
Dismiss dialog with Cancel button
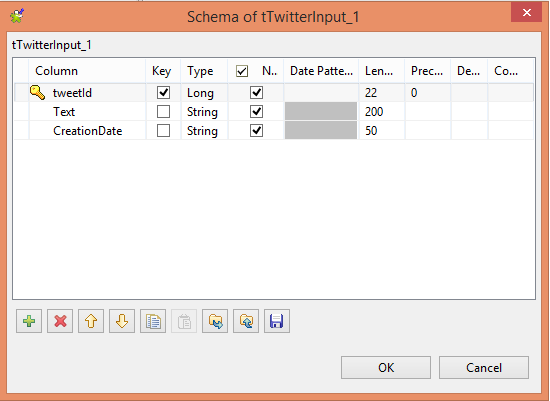[484, 367]
